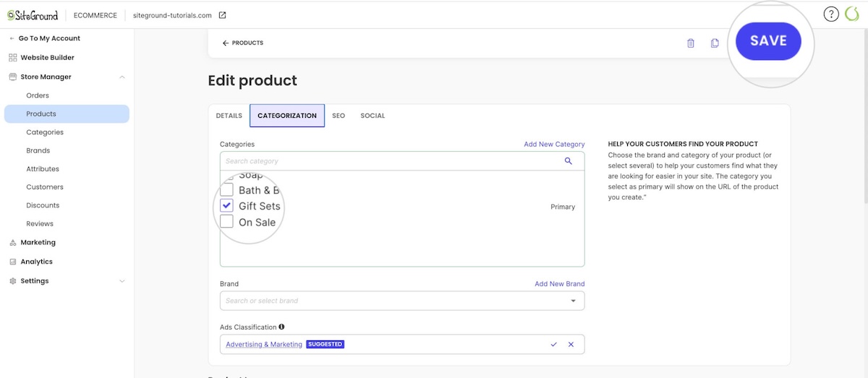Click the SiteGround logo

(33, 15)
